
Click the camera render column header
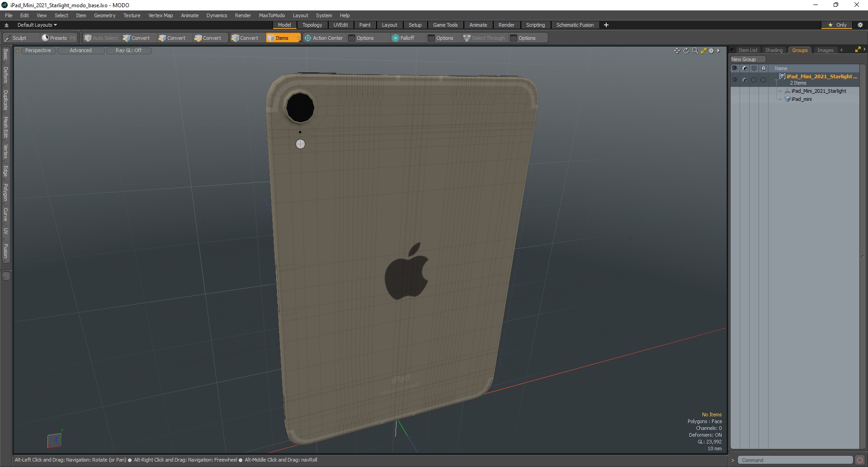(x=744, y=68)
